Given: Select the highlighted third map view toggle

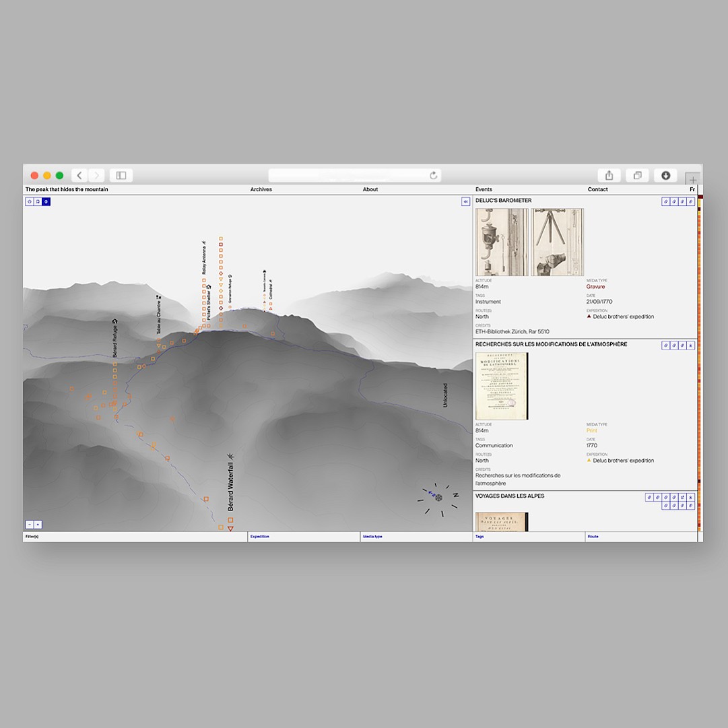Looking at the screenshot, I should [x=46, y=201].
